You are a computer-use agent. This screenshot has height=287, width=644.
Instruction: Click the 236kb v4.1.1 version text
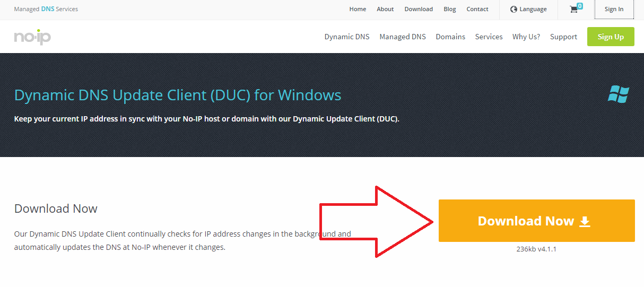(536, 249)
